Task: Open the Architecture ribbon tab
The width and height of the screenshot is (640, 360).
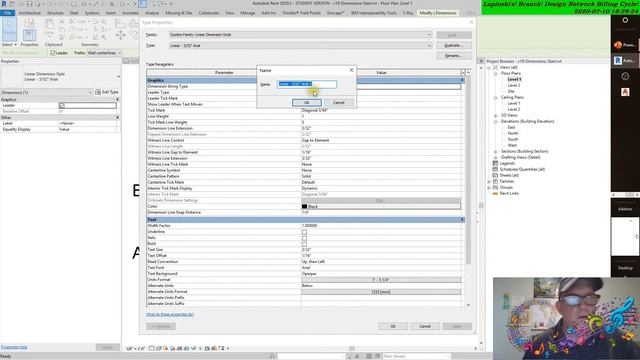Action: [30, 13]
